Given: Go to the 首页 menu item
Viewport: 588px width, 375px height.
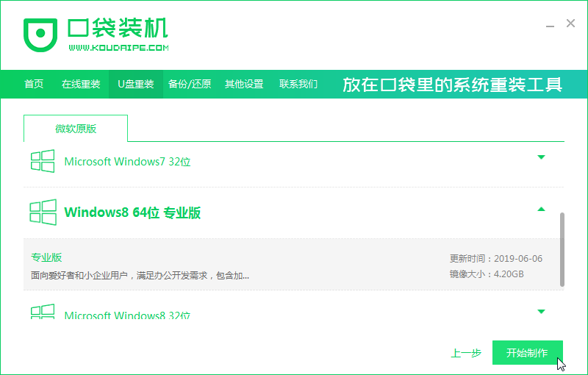Looking at the screenshot, I should point(34,84).
